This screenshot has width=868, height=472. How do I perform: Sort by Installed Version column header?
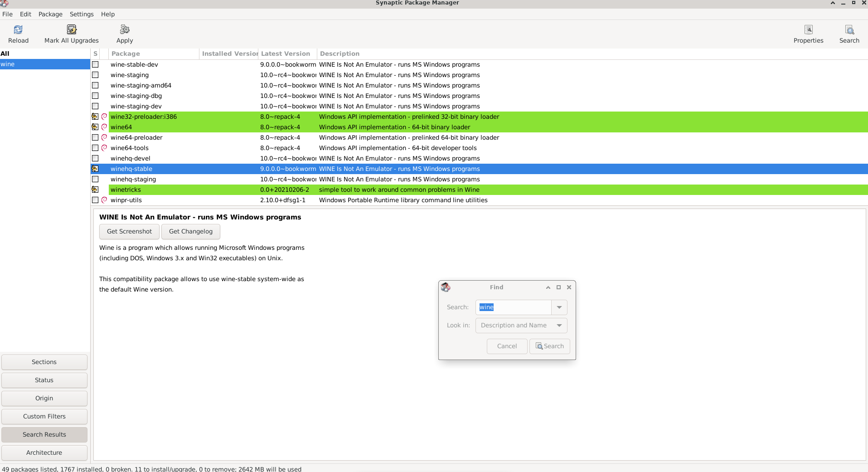tap(229, 54)
